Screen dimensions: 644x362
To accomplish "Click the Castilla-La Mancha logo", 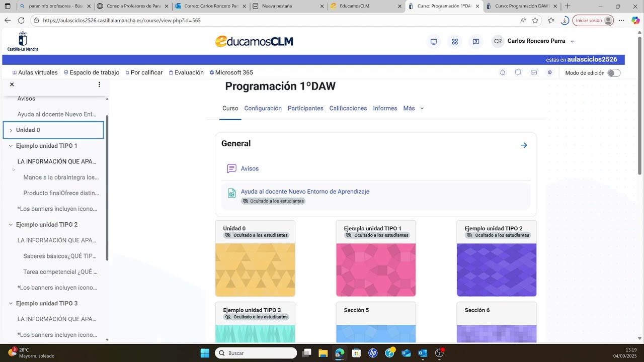I will click(x=23, y=41).
